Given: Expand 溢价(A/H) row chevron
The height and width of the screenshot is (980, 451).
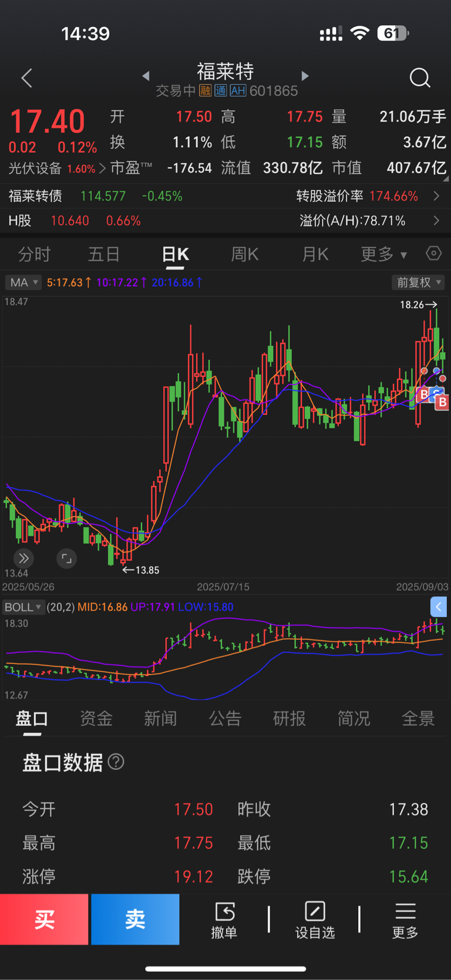Looking at the screenshot, I should [x=436, y=221].
